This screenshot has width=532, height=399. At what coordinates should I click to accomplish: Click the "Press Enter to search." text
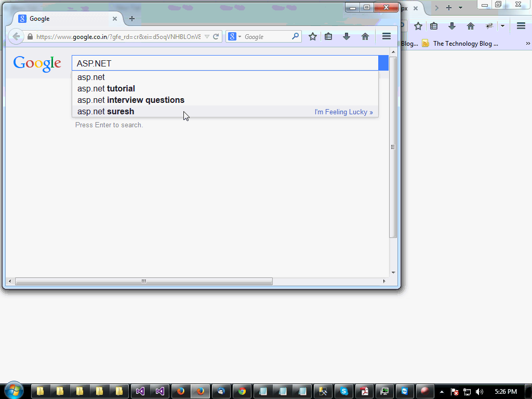(109, 125)
